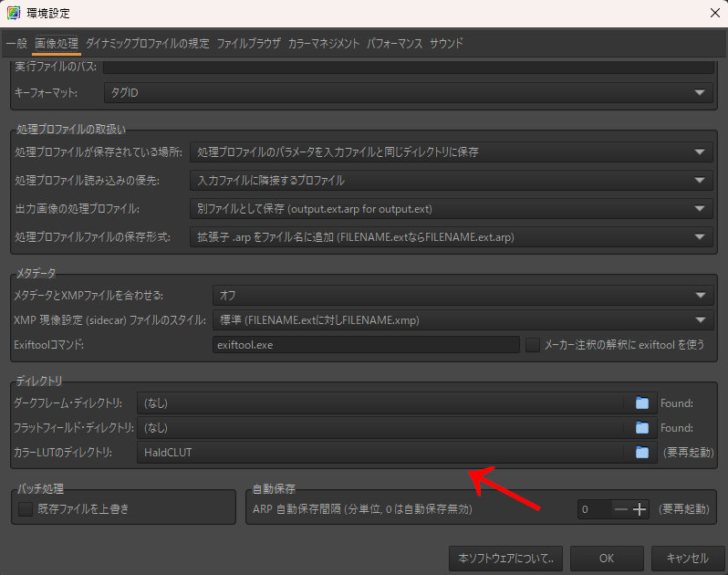The image size is (728, 575).
Task: Expand the メタデータとXMPファイルを合わせる dropdown
Action: tap(463, 295)
